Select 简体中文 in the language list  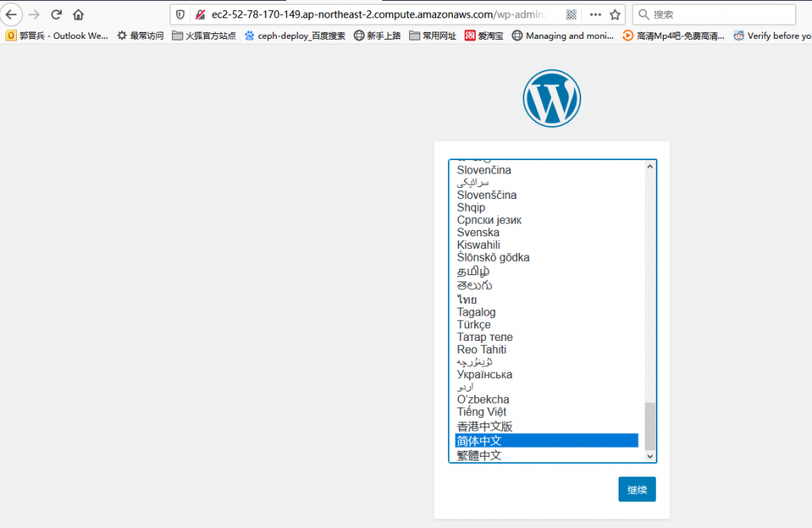(547, 441)
